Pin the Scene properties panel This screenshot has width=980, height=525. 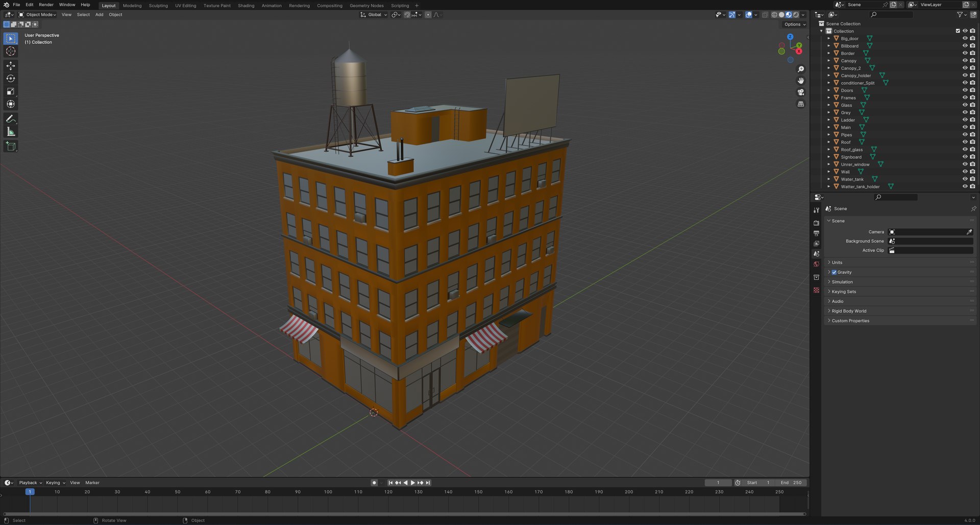[x=973, y=209]
